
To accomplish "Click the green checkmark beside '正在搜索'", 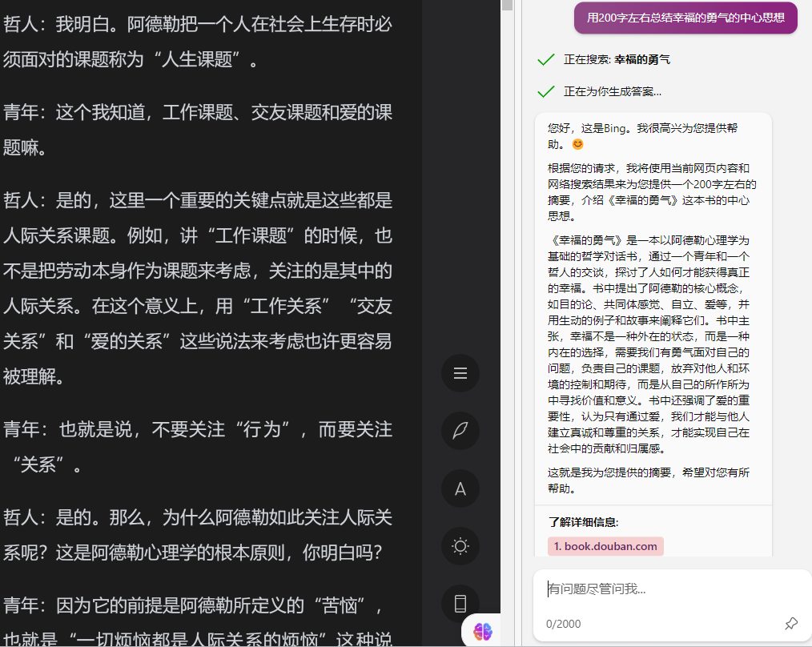I will tap(546, 59).
